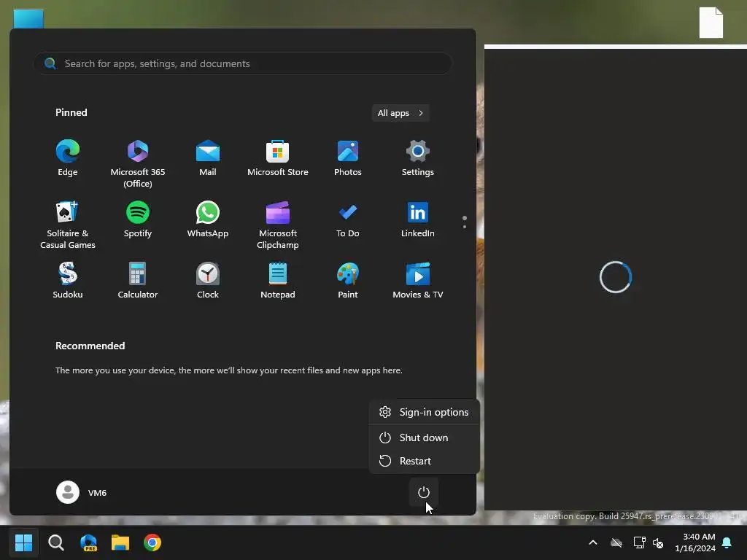Open the Mail app
The height and width of the screenshot is (560, 747).
(x=208, y=158)
